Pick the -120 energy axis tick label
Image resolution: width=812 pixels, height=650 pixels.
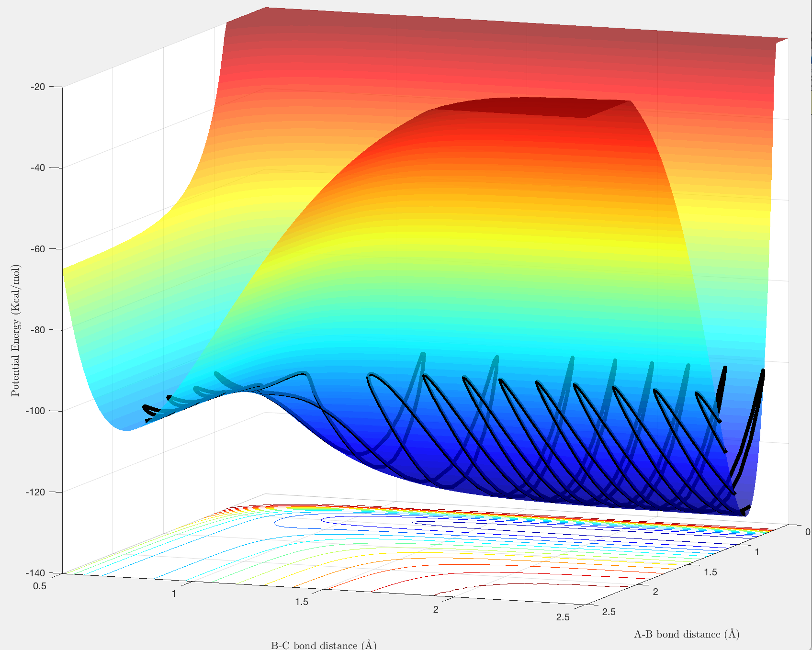click(35, 492)
